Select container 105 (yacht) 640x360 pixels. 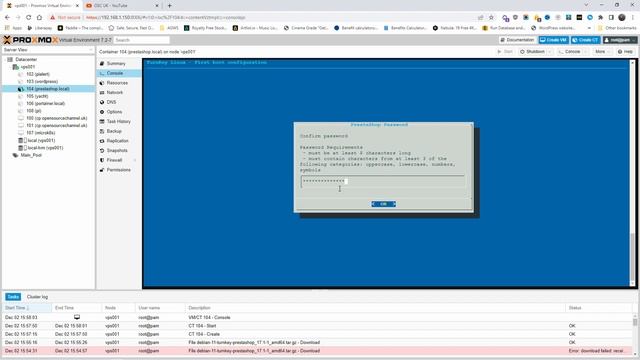click(37, 96)
